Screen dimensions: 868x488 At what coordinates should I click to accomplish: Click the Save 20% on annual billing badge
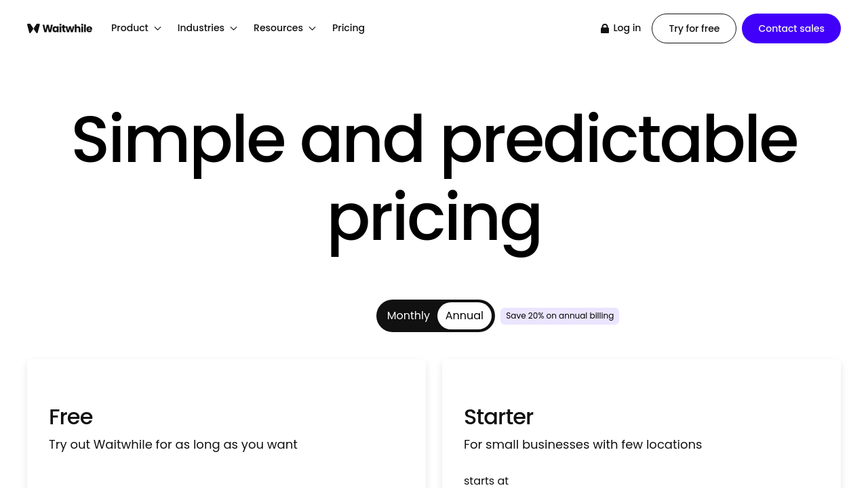(x=559, y=316)
